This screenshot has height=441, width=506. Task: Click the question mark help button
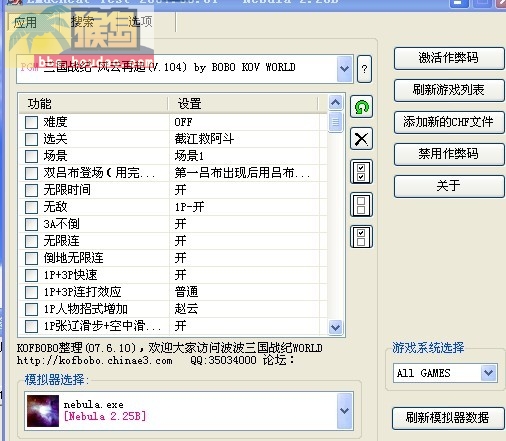coord(364,69)
